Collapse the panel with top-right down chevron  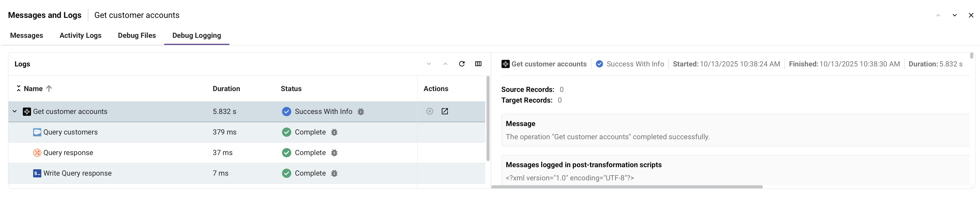click(x=955, y=15)
